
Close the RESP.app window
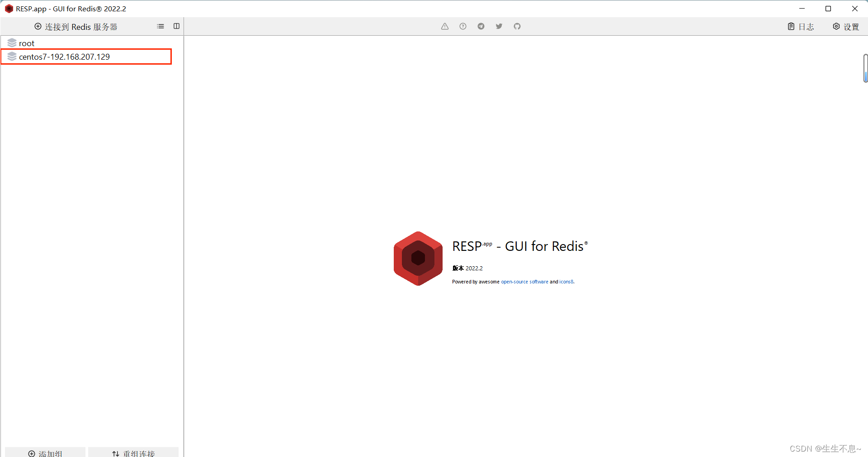click(854, 9)
